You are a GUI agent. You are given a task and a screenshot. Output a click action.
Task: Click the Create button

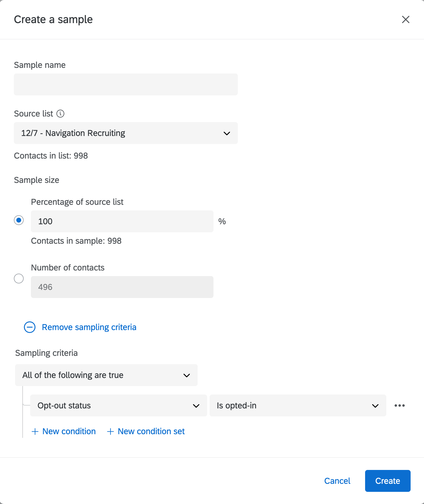[387, 481]
